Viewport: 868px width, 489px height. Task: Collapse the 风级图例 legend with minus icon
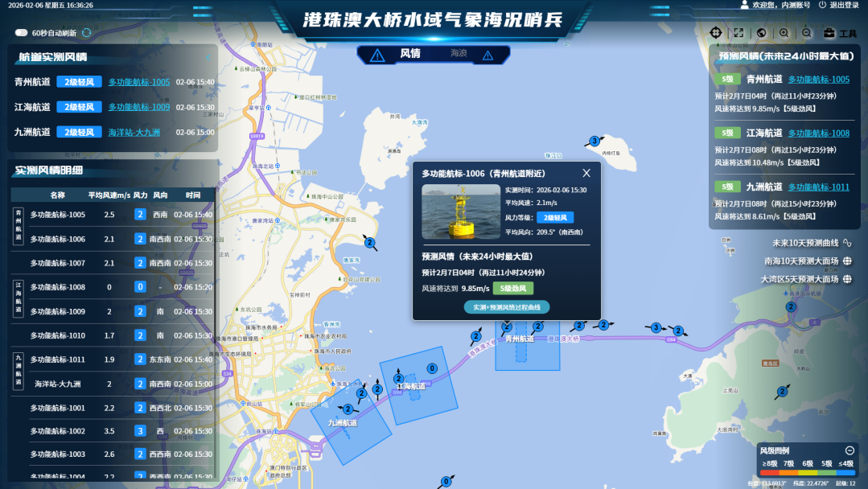point(849,450)
